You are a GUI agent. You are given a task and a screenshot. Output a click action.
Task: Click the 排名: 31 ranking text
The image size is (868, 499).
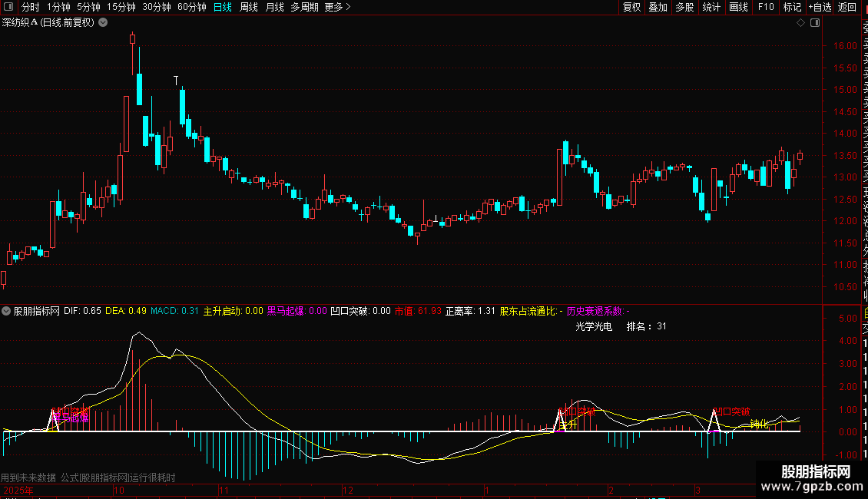tap(647, 326)
